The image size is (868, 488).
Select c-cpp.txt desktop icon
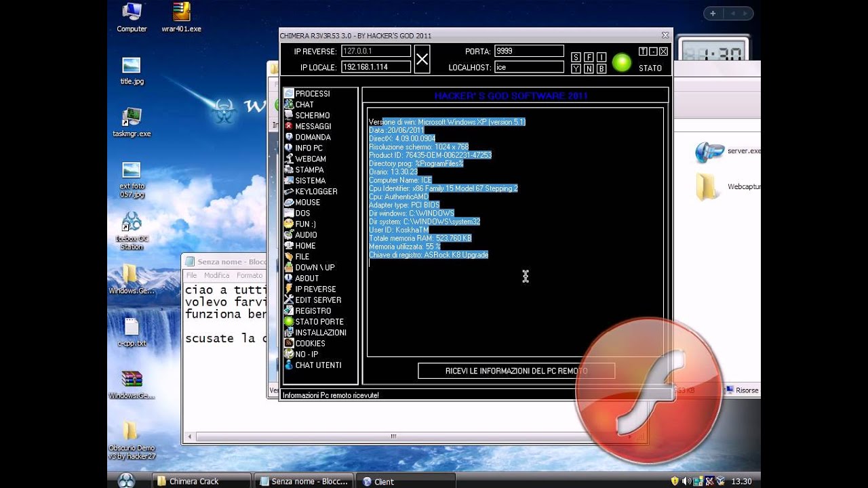point(132,332)
